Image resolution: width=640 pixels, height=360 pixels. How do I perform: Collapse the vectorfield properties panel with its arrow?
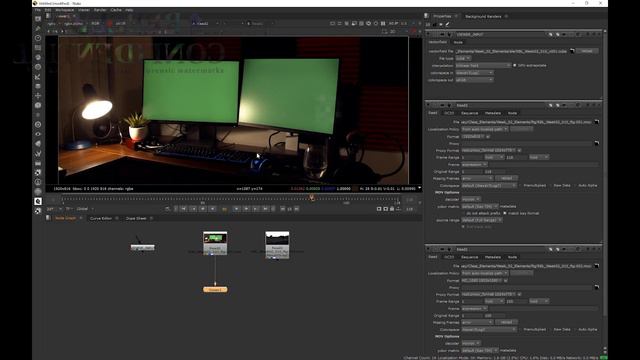429,34
